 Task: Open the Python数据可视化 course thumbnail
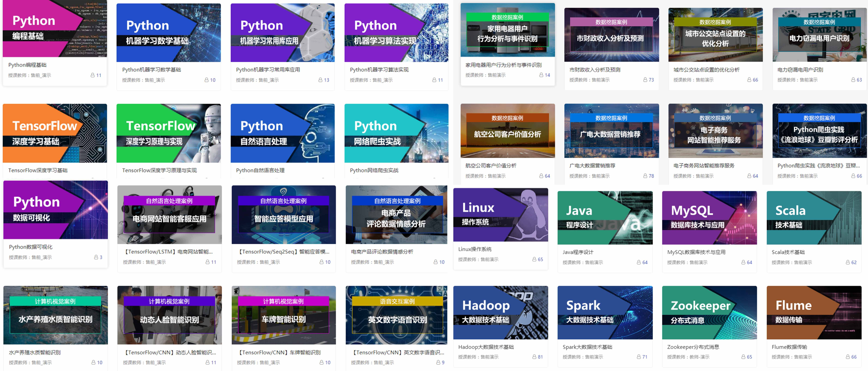coord(56,210)
